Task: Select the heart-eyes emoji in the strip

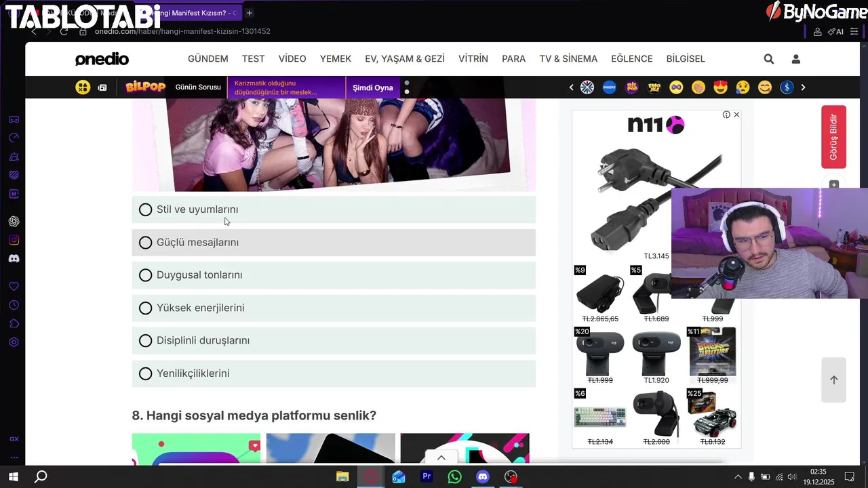Action: pos(721,87)
